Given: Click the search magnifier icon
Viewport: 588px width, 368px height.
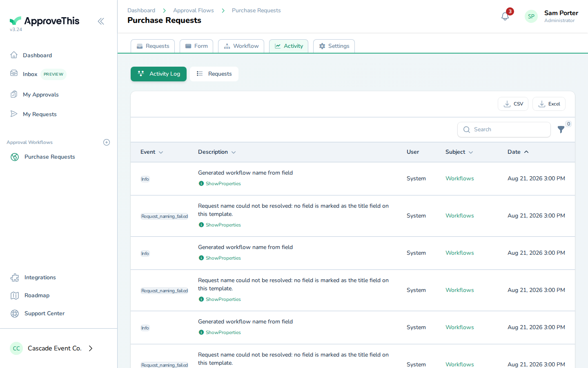Looking at the screenshot, I should tap(467, 130).
